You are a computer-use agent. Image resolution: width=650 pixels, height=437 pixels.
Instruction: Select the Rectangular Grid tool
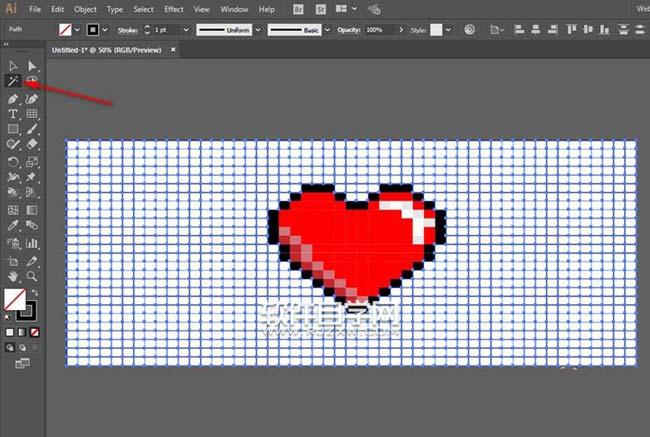tap(32, 114)
